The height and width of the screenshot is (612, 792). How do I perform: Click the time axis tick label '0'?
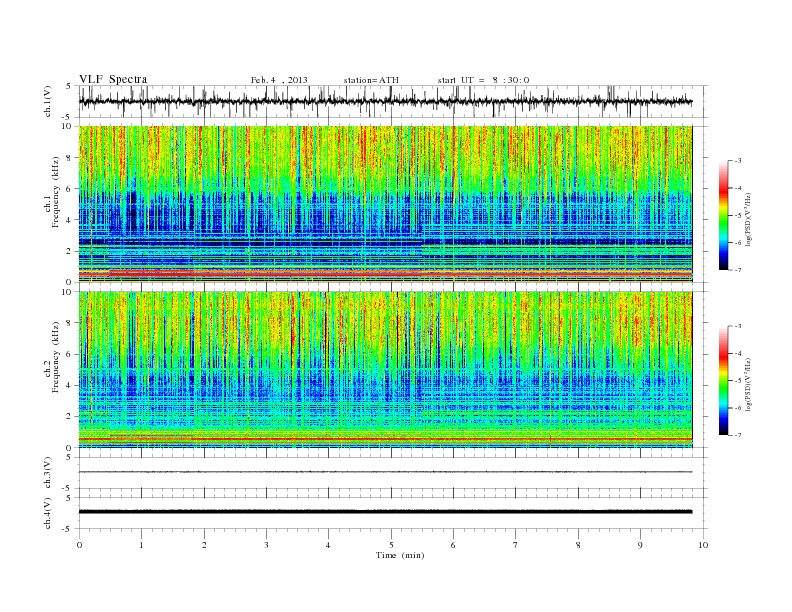point(79,545)
